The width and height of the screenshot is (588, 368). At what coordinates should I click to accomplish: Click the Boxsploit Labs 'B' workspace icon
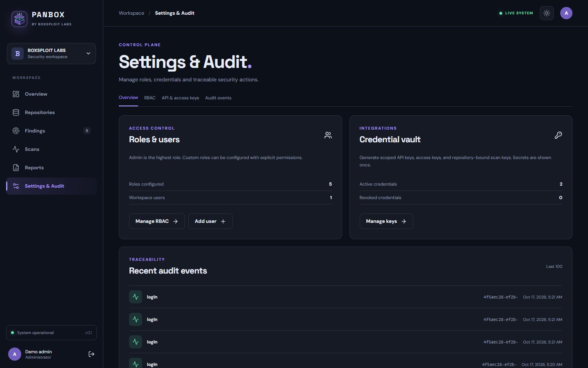pos(18,54)
